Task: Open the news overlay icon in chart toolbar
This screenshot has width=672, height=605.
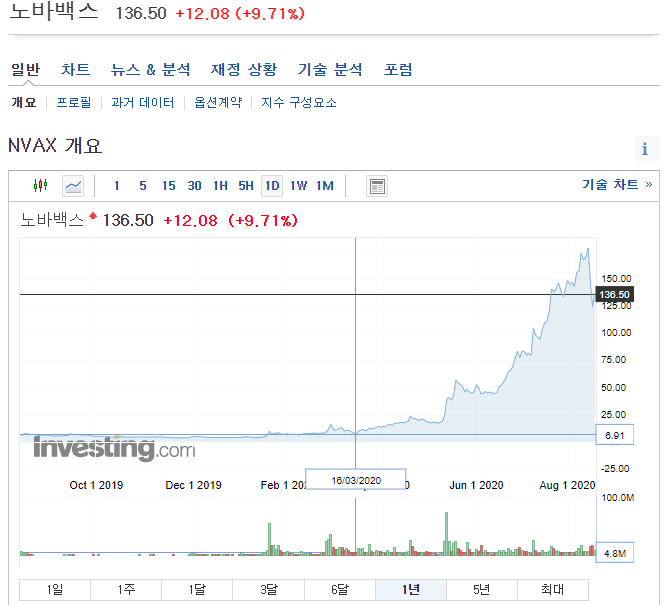Action: pyautogui.click(x=377, y=186)
